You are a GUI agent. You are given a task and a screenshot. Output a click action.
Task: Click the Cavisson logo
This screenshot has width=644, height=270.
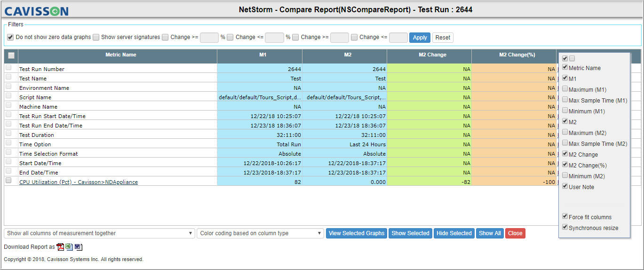(x=36, y=11)
